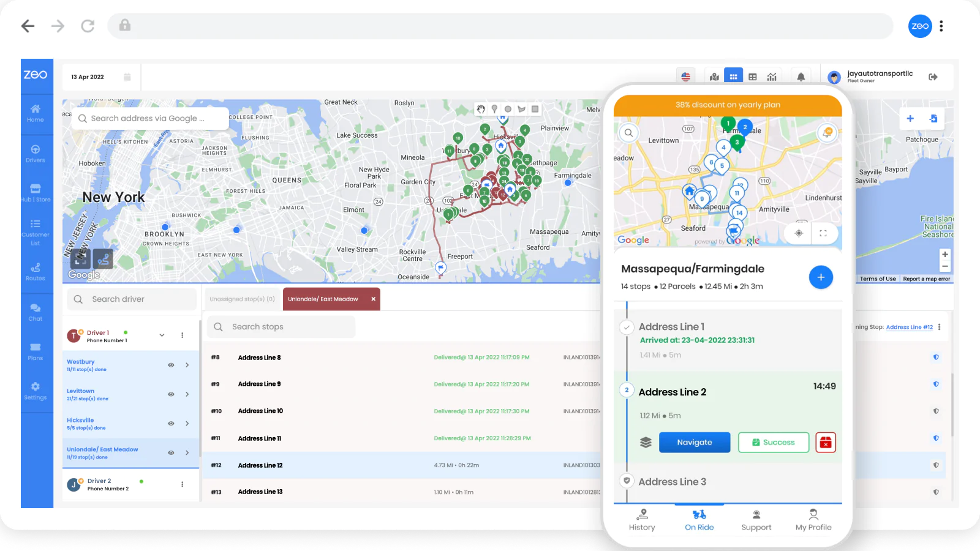Toggle visibility of the Hicksville route

pyautogui.click(x=171, y=424)
